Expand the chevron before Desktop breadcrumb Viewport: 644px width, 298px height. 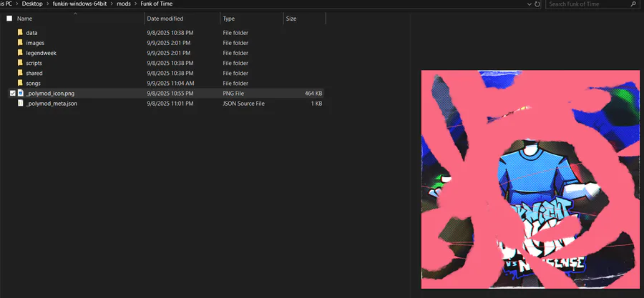tap(17, 4)
